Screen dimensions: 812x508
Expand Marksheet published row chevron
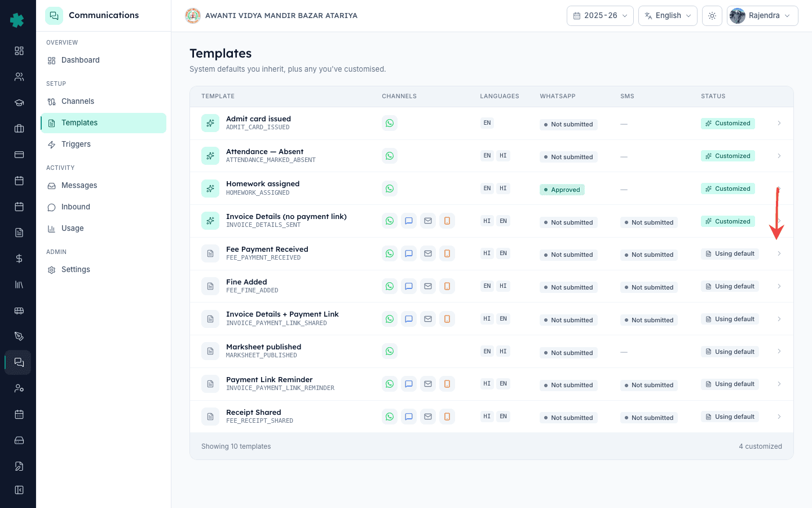click(x=779, y=351)
